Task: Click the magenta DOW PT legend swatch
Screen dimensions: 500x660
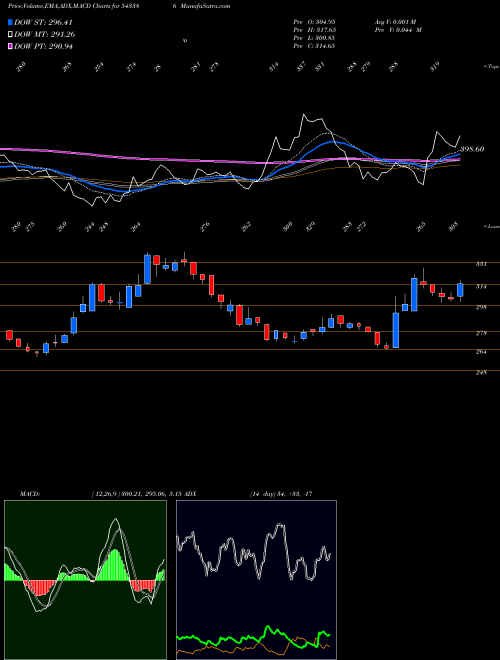Action: (10, 46)
